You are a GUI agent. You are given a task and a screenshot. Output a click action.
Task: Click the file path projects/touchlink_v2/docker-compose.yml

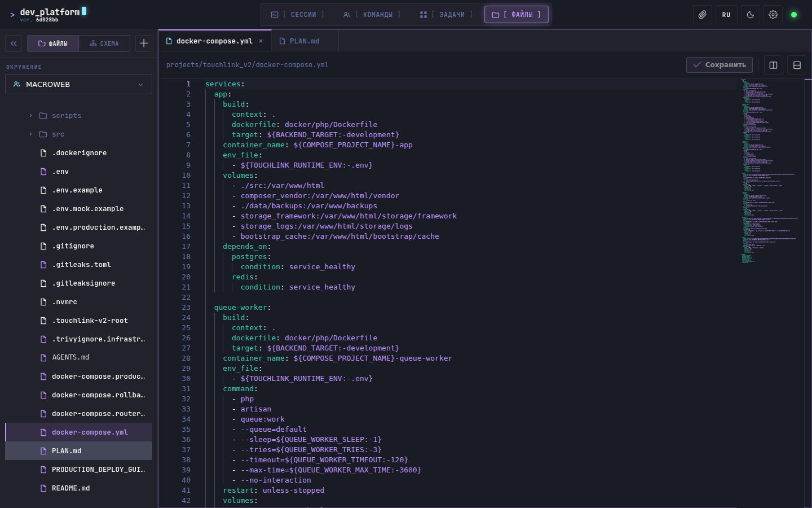pos(247,65)
